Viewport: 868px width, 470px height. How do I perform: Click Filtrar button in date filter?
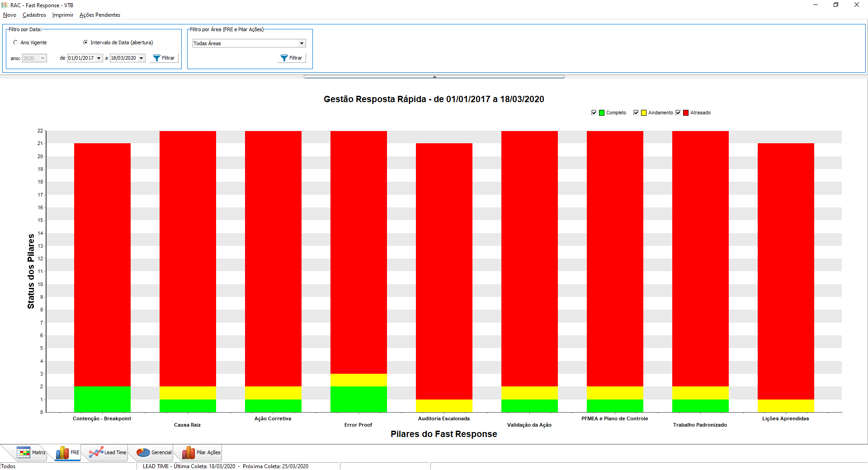pyautogui.click(x=164, y=58)
